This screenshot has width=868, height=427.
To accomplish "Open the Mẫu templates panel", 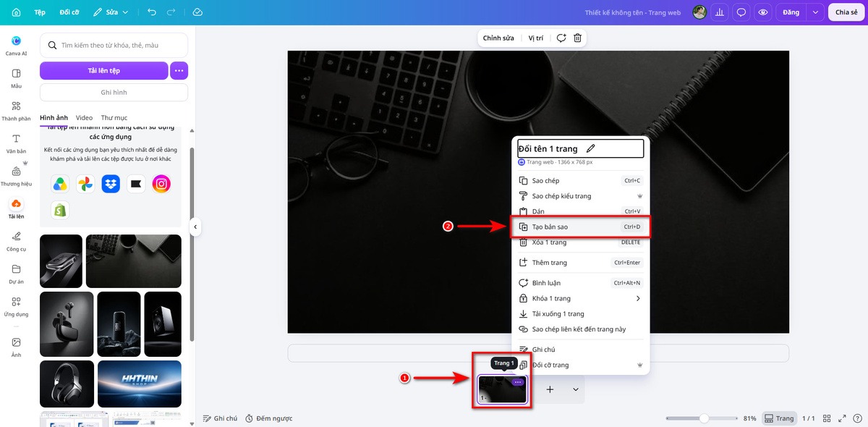I will click(16, 78).
